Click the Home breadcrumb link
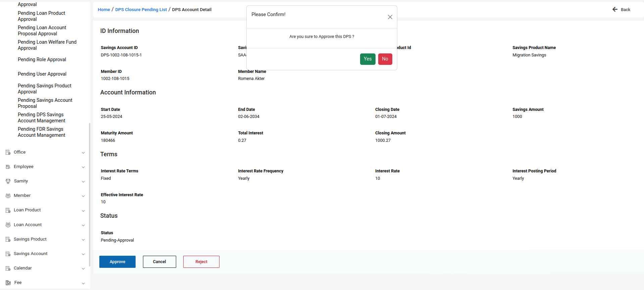The image size is (644, 290). [x=104, y=10]
